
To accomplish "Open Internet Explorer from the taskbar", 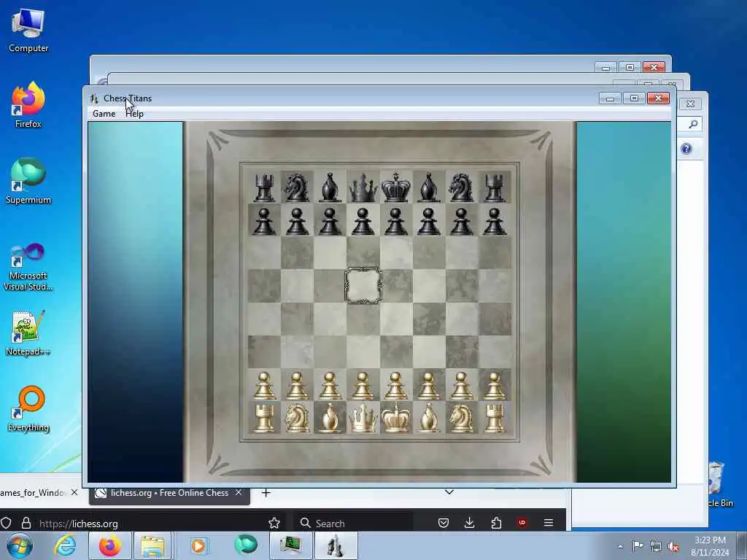I will [x=65, y=545].
